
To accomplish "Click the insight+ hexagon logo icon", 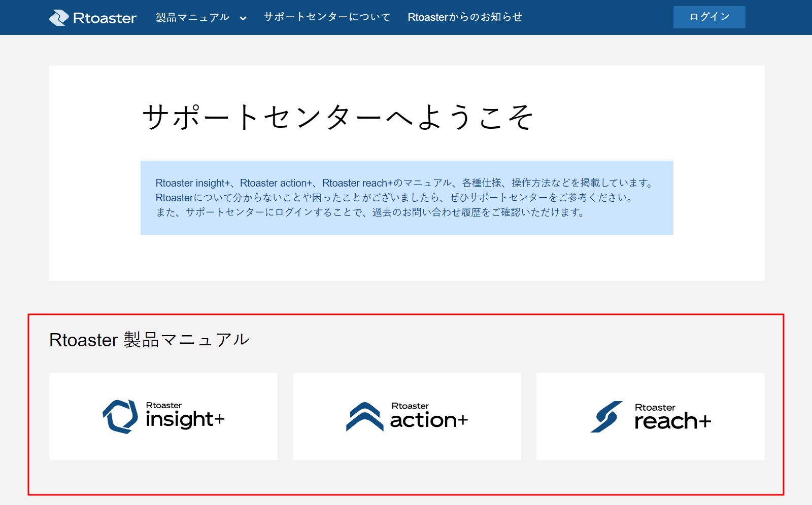I will point(120,417).
